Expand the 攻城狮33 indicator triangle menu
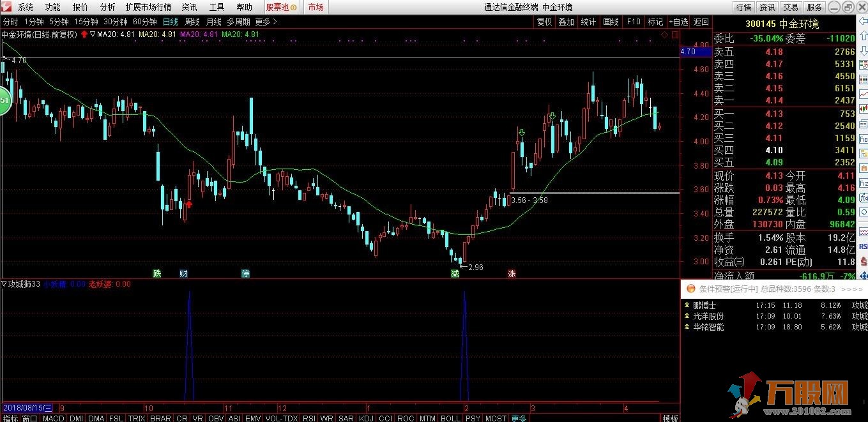 [x=4, y=284]
